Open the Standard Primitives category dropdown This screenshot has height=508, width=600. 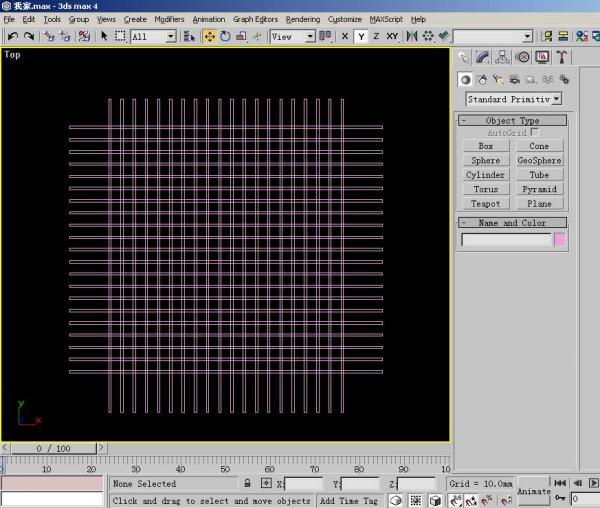(x=557, y=99)
